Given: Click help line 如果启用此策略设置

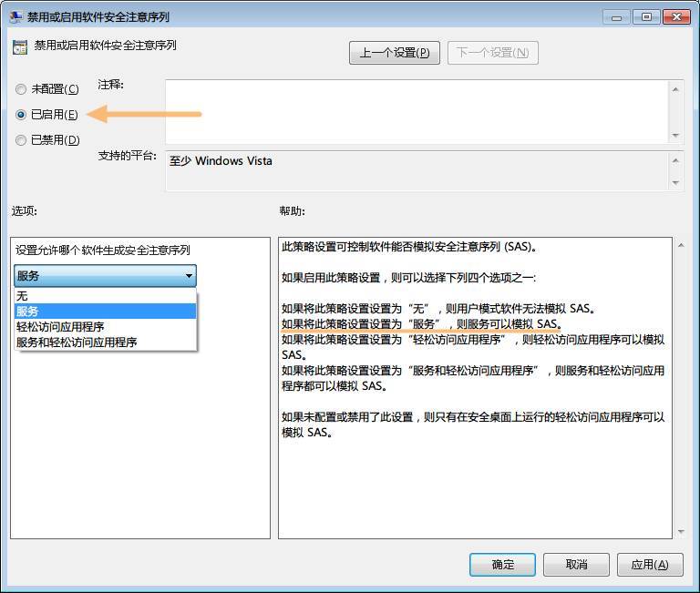Looking at the screenshot, I should coord(408,278).
